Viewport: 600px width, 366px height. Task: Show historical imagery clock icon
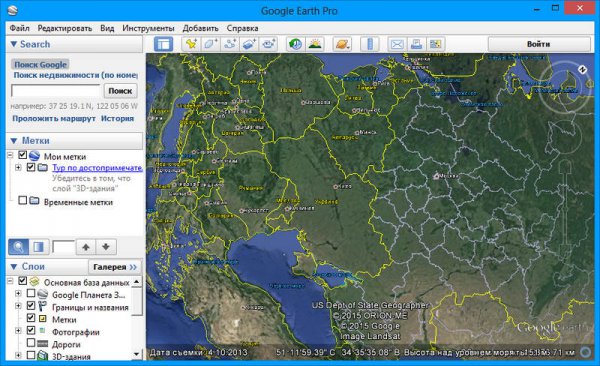pos(295,44)
